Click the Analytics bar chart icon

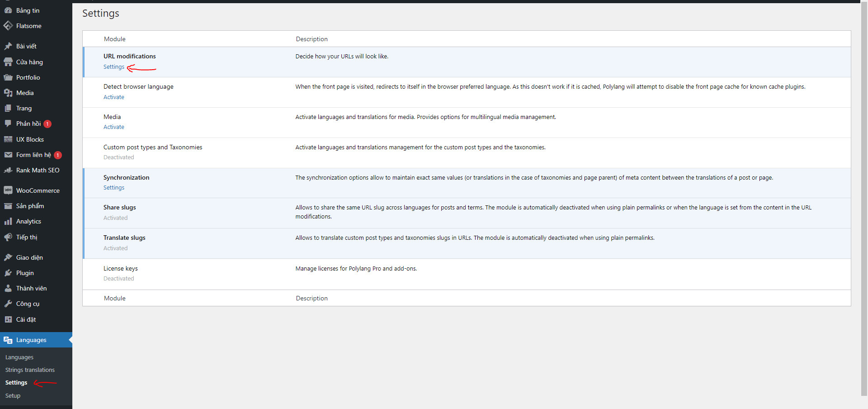pyautogui.click(x=8, y=221)
